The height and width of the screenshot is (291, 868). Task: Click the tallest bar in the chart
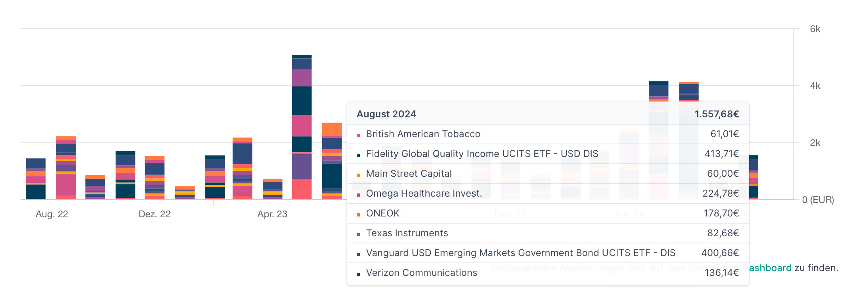tap(302, 127)
